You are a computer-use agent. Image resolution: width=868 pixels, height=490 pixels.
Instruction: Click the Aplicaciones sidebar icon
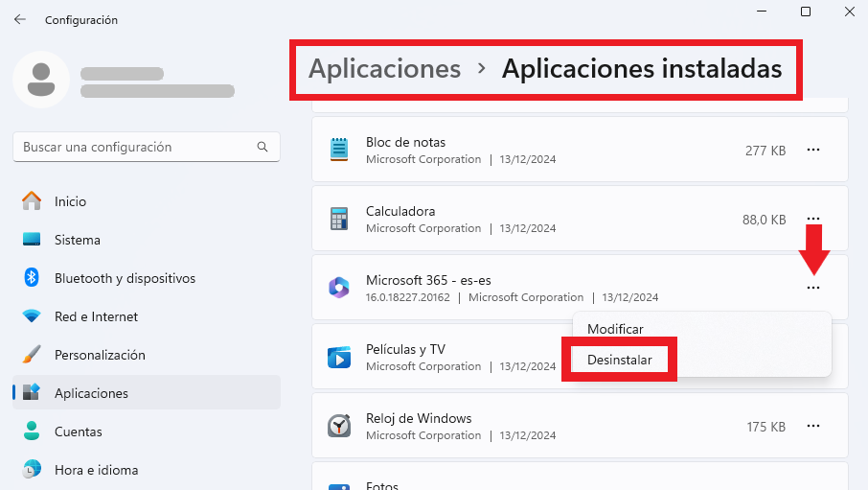tap(32, 392)
